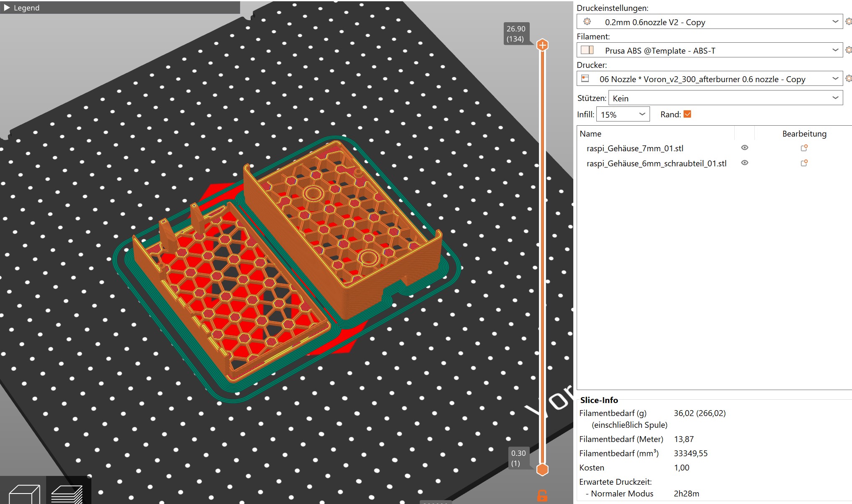This screenshot has height=504, width=852.
Task: Click the gear icon next to Druckeinstellungen
Action: 848,21
